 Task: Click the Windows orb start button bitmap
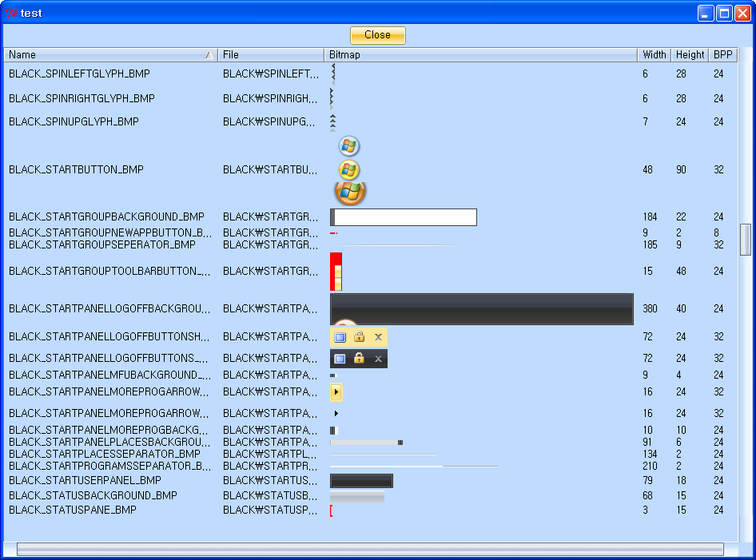click(x=349, y=169)
